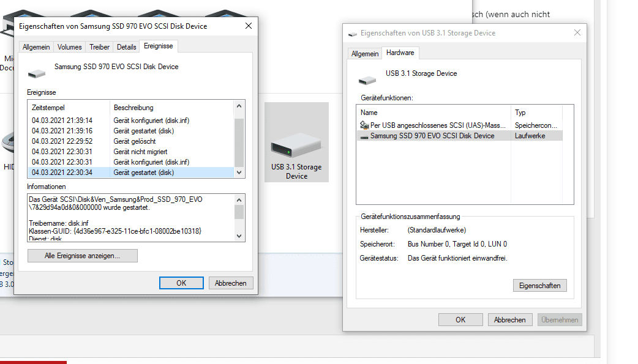This screenshot has width=638, height=364.
Task: Select Samsung SSD 970 EVO SCSI Disk Device row
Action: (x=460, y=136)
